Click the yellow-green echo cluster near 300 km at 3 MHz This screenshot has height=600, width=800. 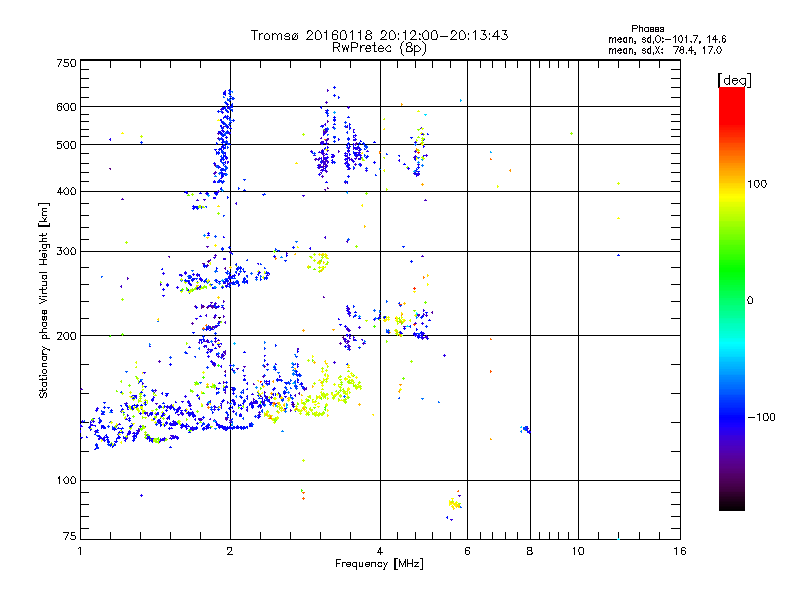coord(319,262)
